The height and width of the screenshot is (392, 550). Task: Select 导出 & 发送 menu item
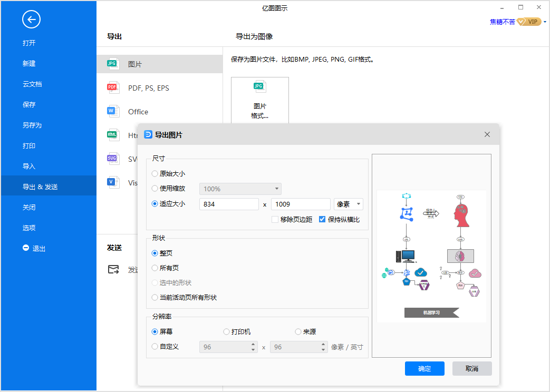[x=40, y=187]
